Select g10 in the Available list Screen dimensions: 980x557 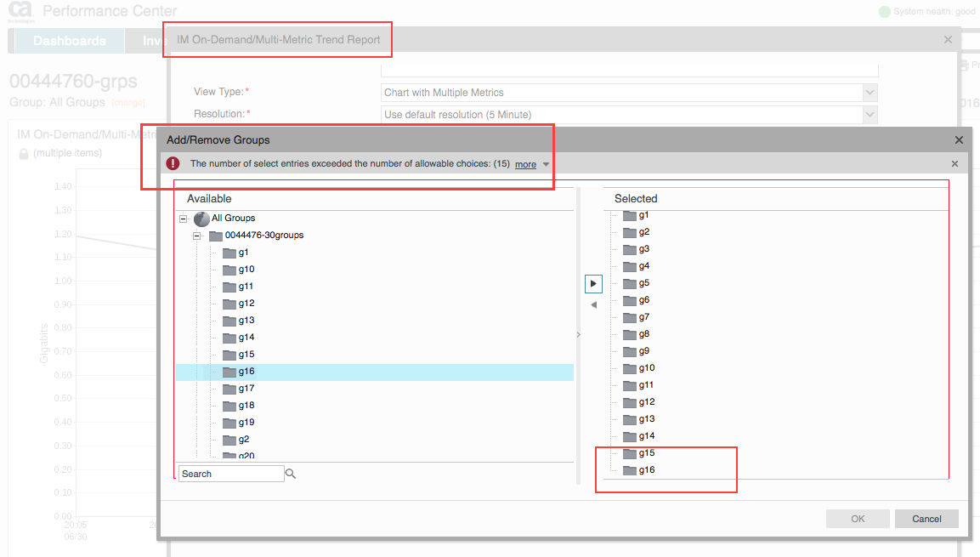[x=246, y=270]
